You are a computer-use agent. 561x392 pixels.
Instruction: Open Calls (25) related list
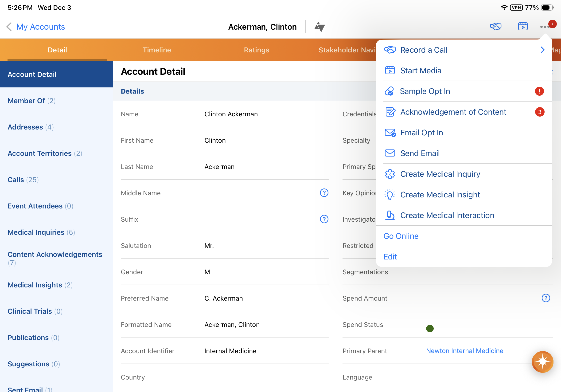[23, 180]
